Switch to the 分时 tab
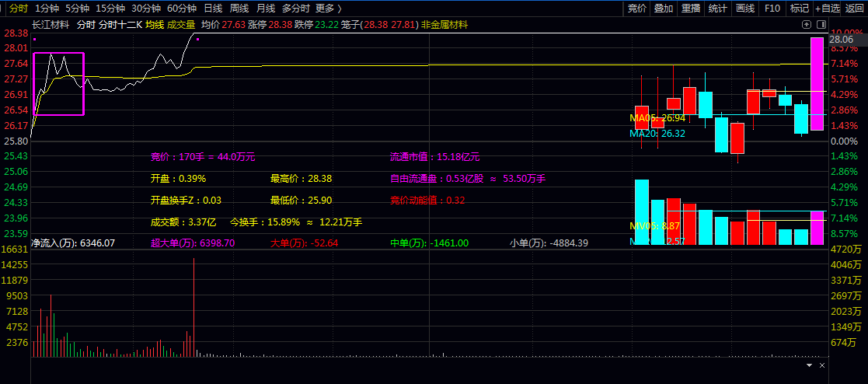Viewport: 868px width, 384px height. click(19, 8)
